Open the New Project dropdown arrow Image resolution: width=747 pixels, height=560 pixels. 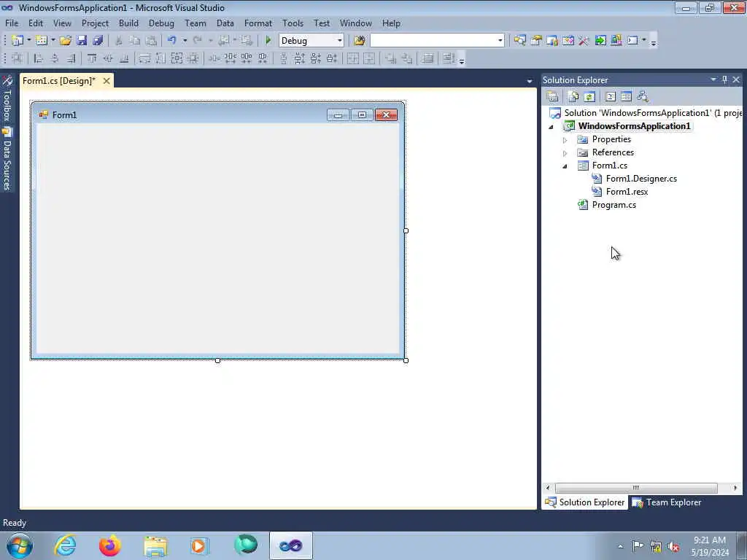tap(28, 41)
